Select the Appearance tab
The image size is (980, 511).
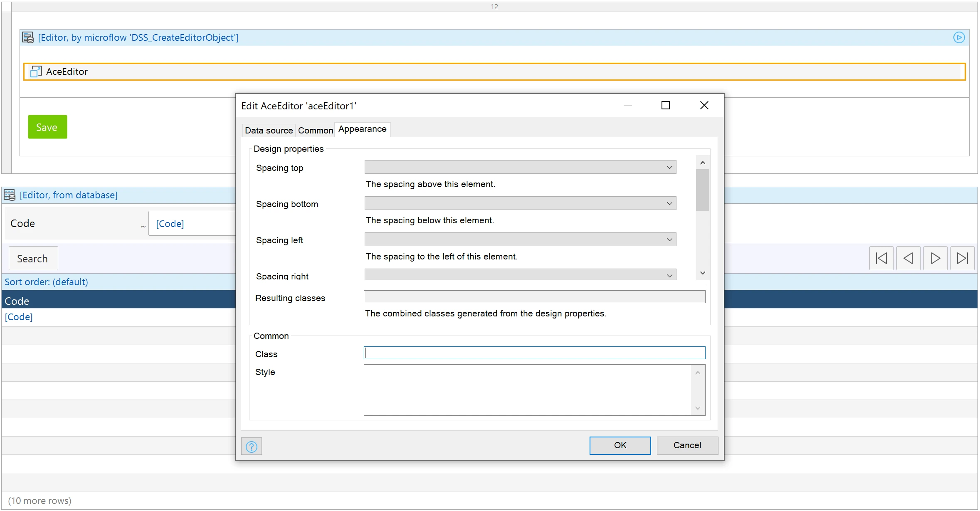point(362,129)
